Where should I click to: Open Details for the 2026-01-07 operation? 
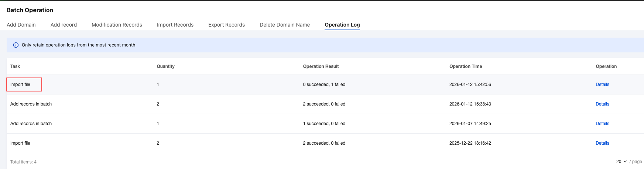[602, 124]
